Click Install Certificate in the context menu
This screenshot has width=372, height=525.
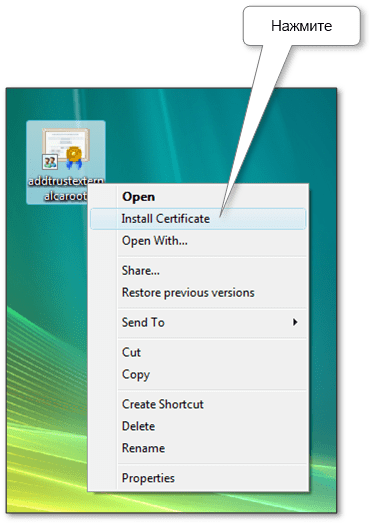pyautogui.click(x=198, y=219)
